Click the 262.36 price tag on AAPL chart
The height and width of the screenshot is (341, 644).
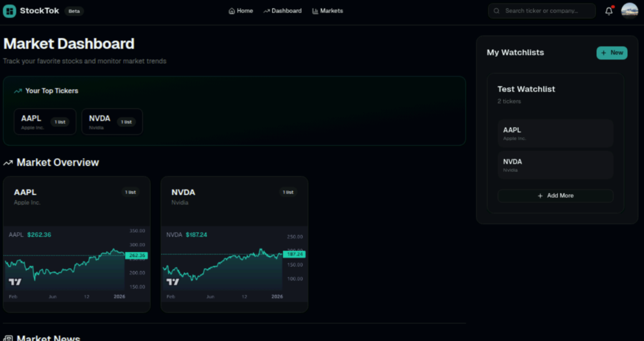[137, 256]
